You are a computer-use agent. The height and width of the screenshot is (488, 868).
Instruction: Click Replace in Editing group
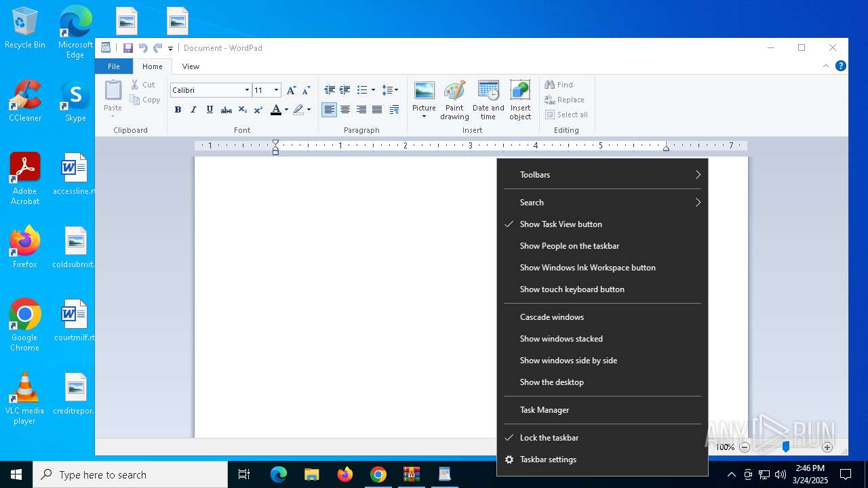564,100
